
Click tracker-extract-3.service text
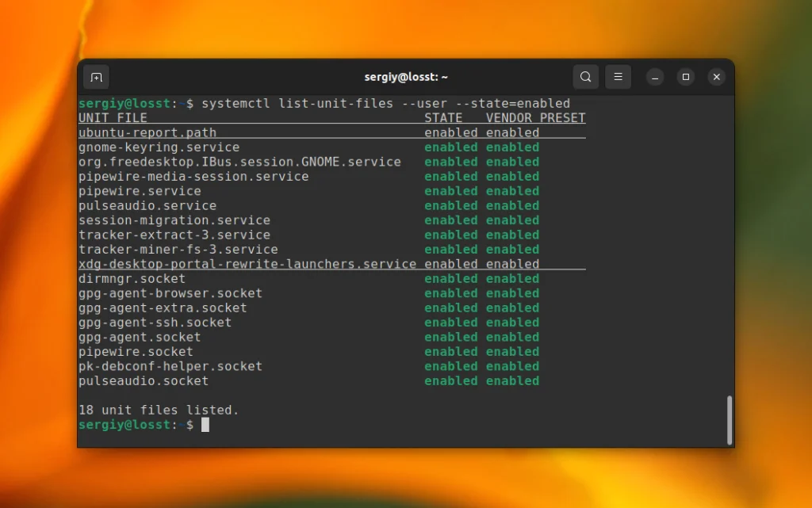pos(174,235)
